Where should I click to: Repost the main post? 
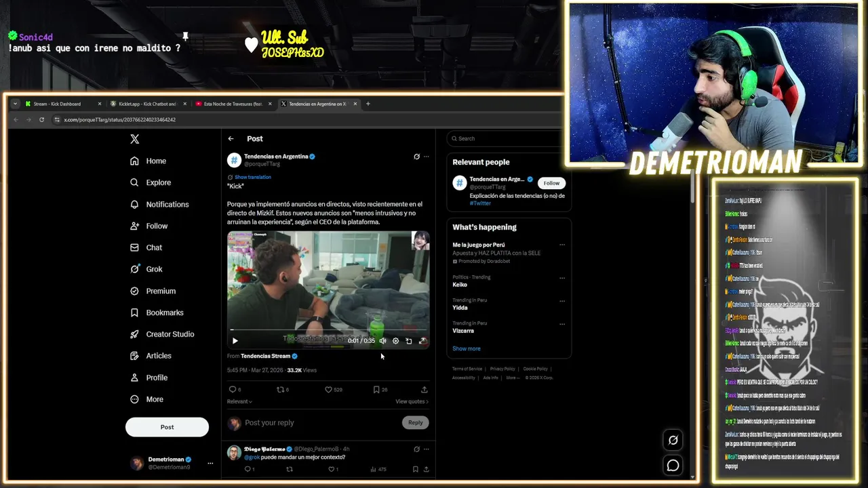[283, 390]
